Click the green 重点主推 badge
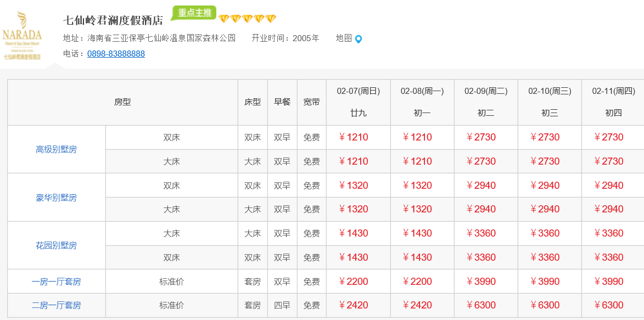 click(x=194, y=13)
